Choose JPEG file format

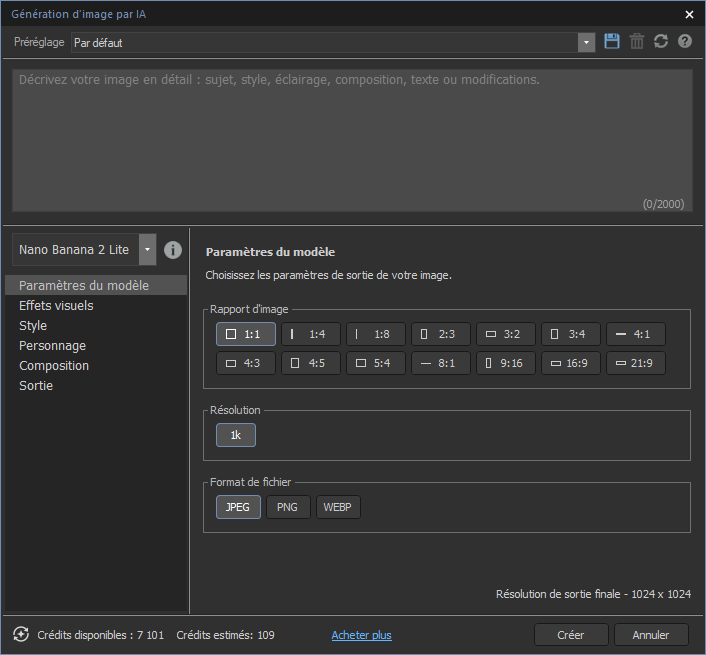pos(238,507)
